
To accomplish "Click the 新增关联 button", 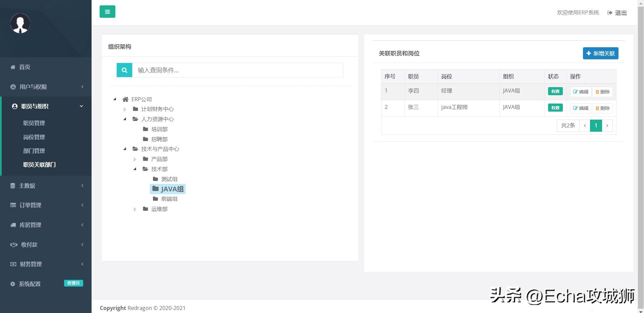I will tap(600, 53).
